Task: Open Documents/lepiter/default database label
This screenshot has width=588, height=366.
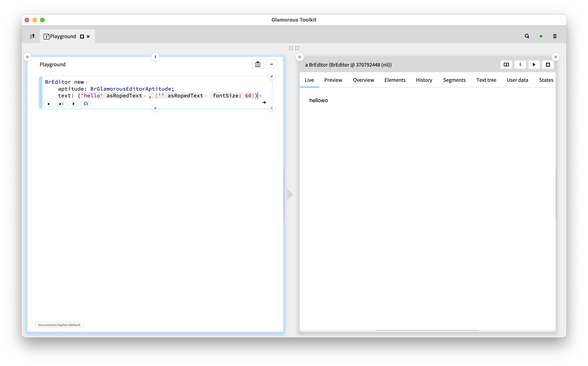Action: tap(59, 325)
